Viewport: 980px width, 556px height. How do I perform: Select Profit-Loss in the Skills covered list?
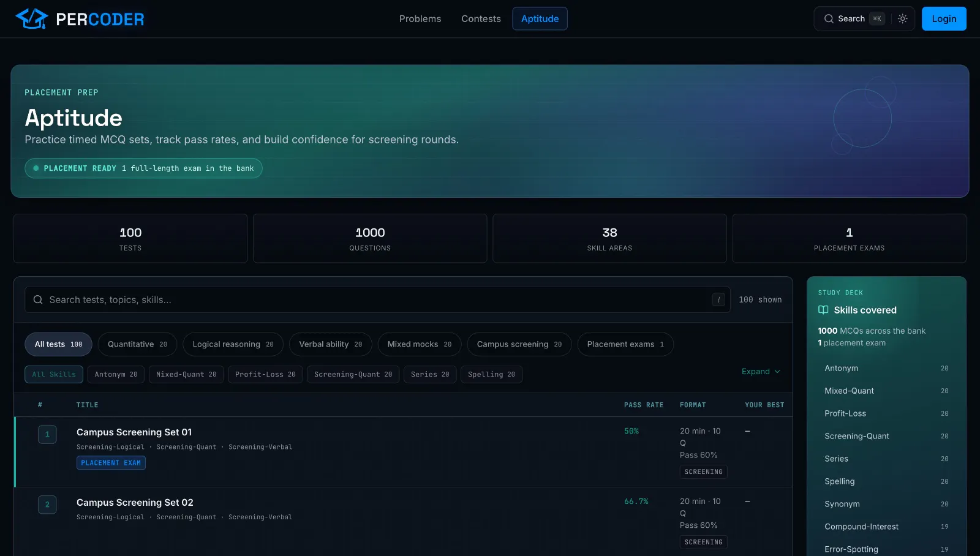tap(886, 414)
